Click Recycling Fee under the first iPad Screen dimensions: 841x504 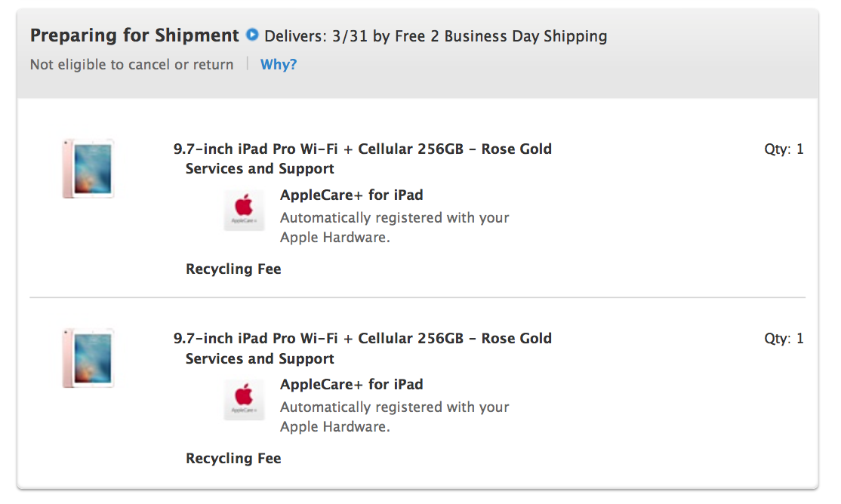[x=233, y=269]
